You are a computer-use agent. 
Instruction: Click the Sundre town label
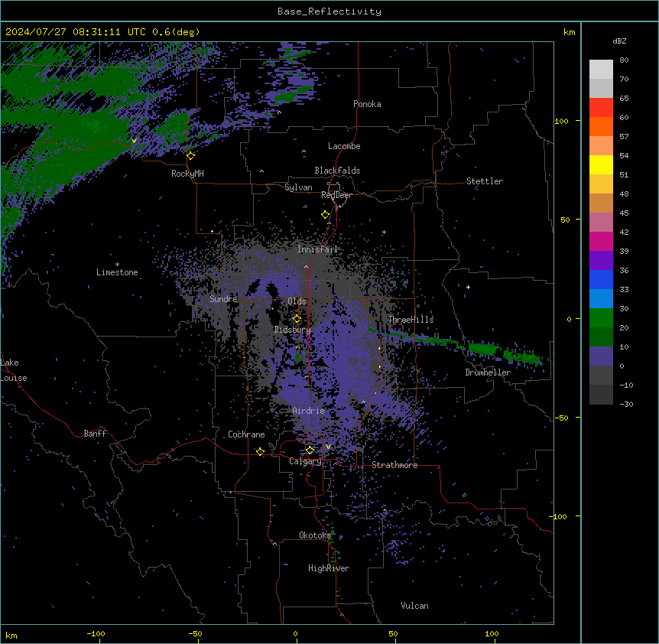click(x=223, y=299)
